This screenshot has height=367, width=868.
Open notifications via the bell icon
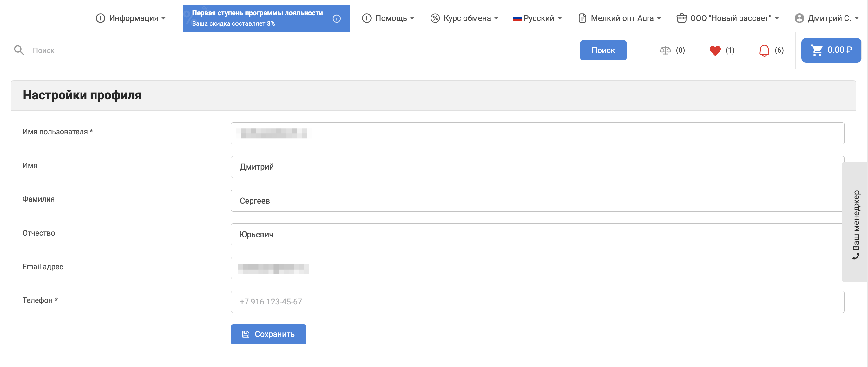764,50
